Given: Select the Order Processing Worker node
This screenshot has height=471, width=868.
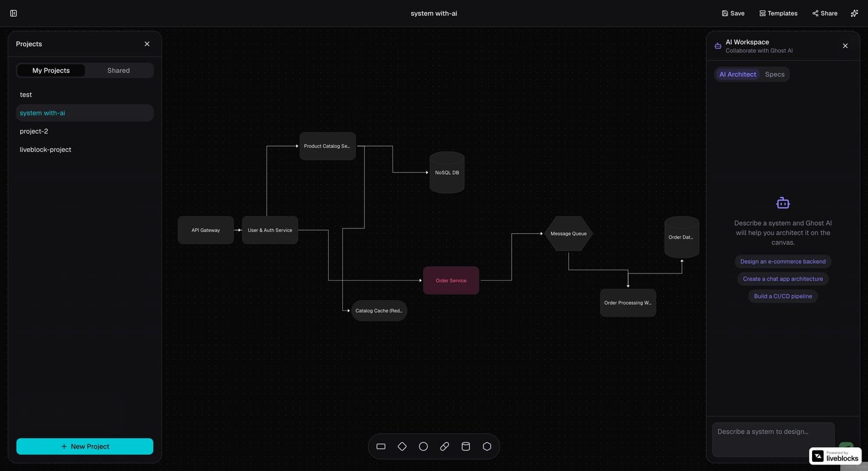Looking at the screenshot, I should point(628,303).
